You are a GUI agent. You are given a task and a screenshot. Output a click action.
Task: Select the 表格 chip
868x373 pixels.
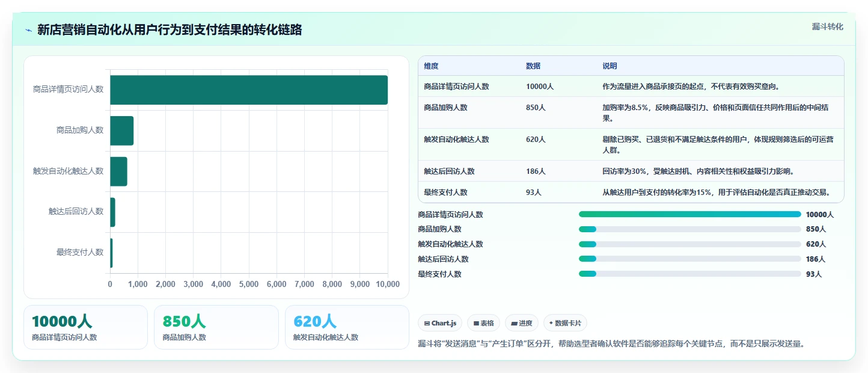point(483,323)
